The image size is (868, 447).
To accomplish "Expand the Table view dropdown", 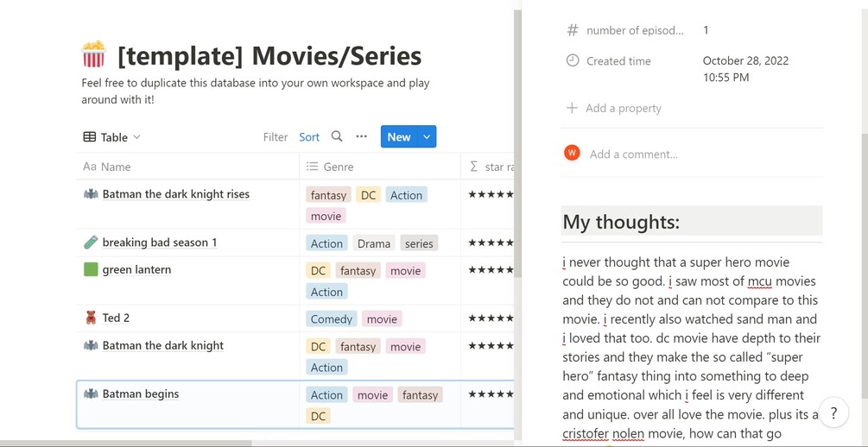I will pos(112,137).
